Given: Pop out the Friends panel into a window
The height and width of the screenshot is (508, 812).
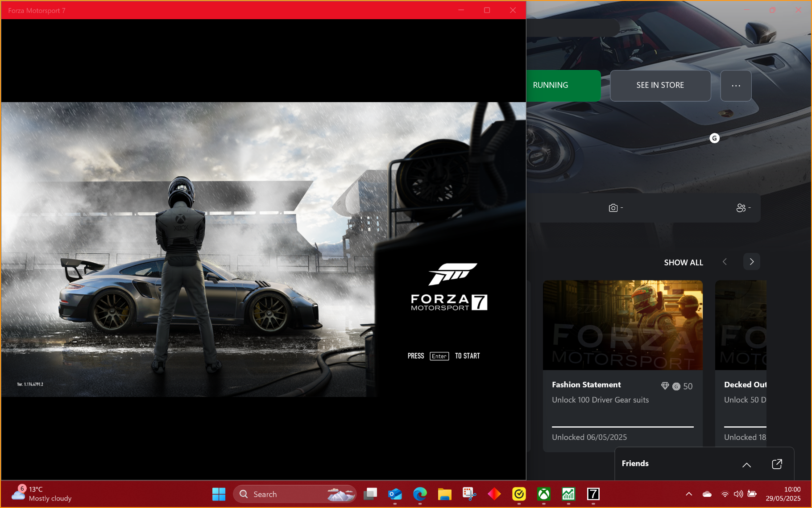Looking at the screenshot, I should click(777, 464).
